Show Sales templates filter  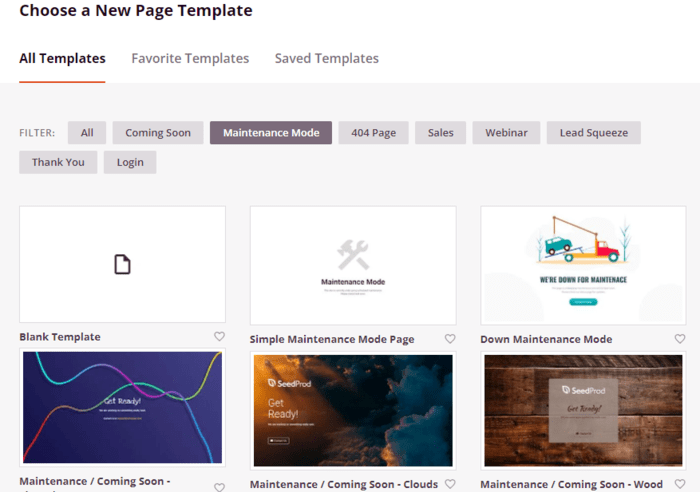[x=441, y=133]
